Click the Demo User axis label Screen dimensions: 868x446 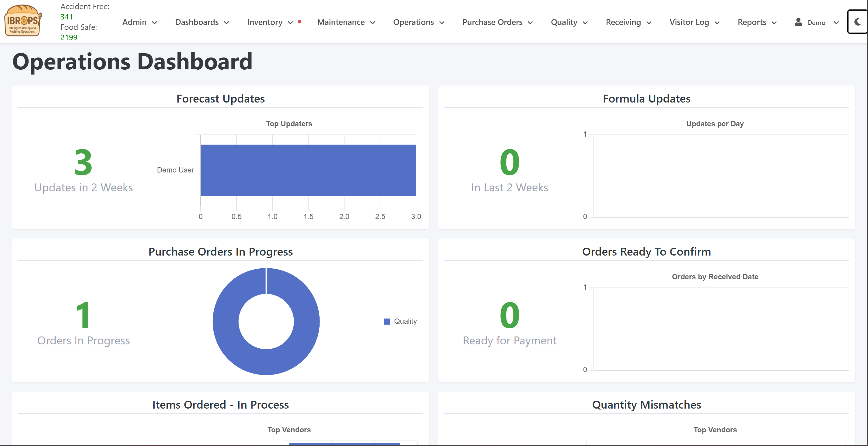coord(176,170)
